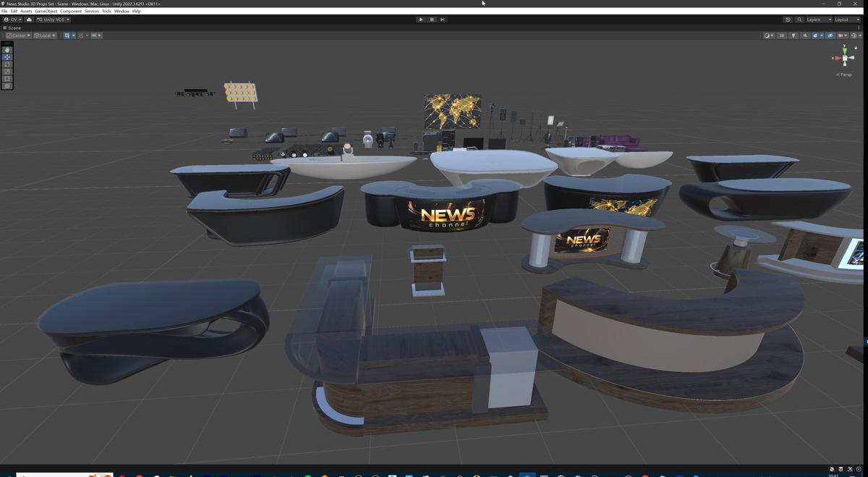Open the Help menu
The image size is (868, 477).
click(x=137, y=12)
